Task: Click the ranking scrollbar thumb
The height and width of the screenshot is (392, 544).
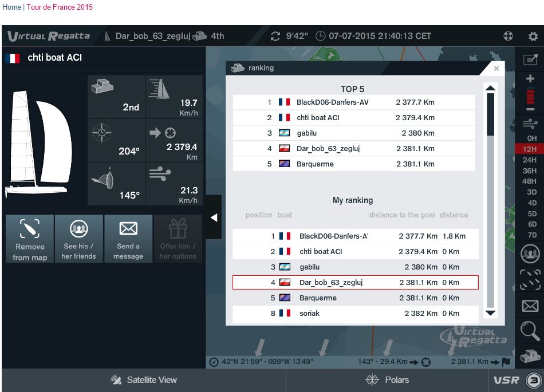Action: point(491,114)
